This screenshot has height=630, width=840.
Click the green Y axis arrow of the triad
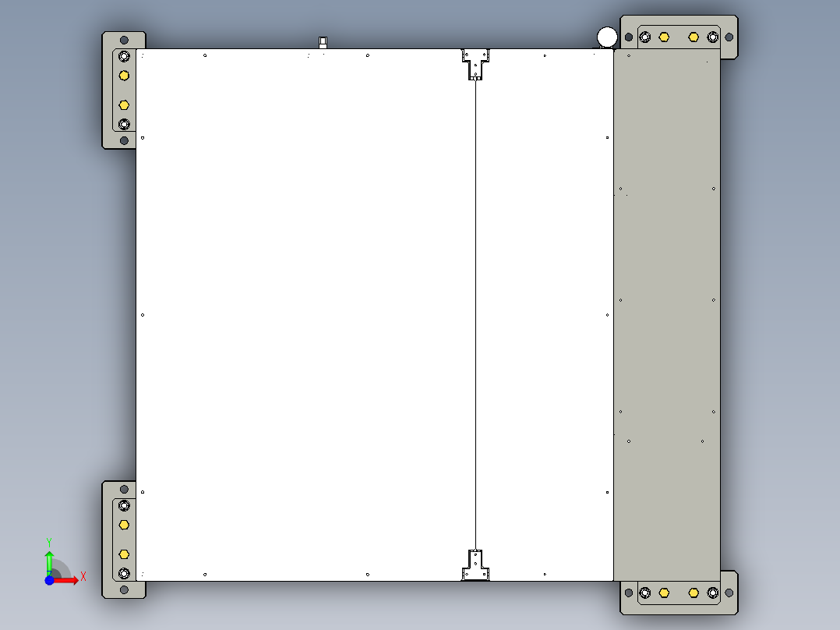[49, 563]
